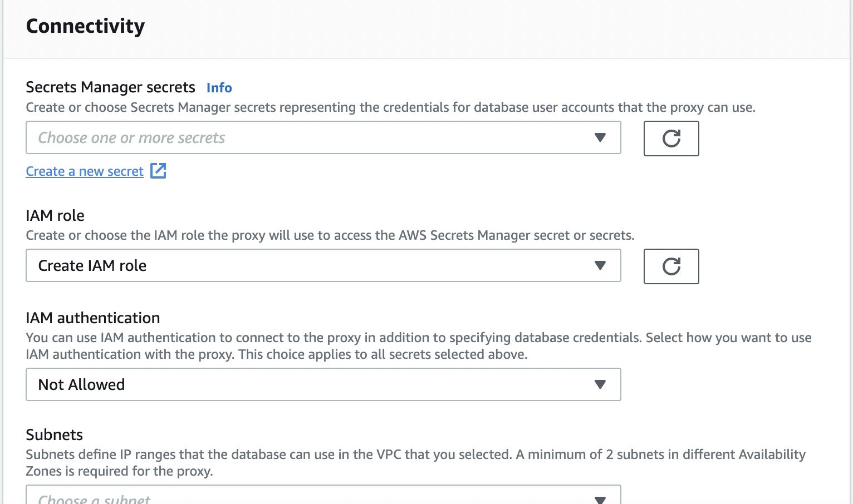The image size is (853, 504).
Task: Expand the 'Create IAM role' dropdown
Action: pyautogui.click(x=312, y=265)
